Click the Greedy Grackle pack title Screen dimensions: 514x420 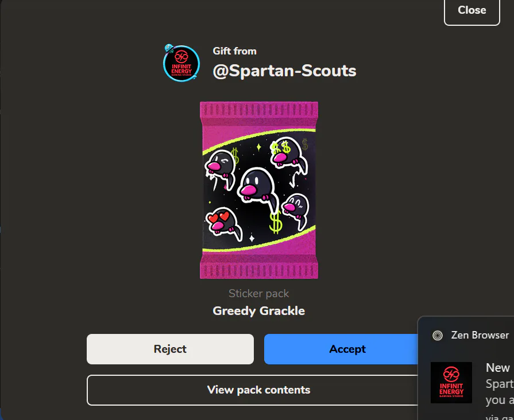(258, 310)
